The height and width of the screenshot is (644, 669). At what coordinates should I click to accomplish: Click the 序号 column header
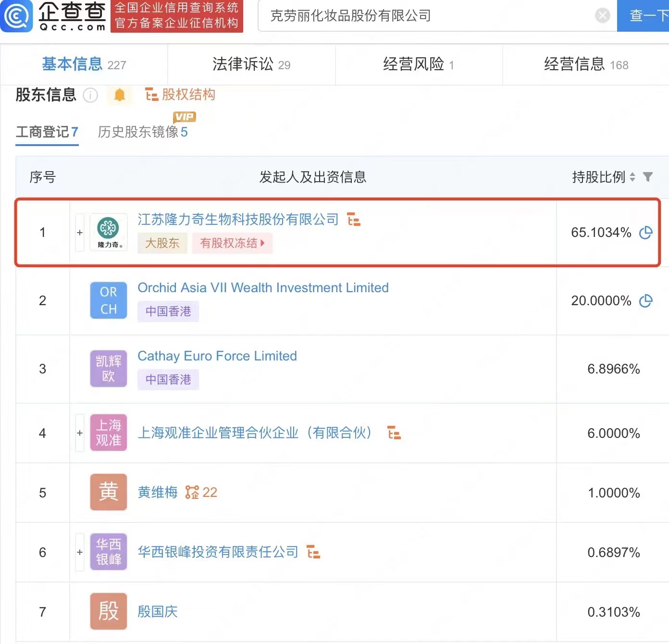pos(43,177)
